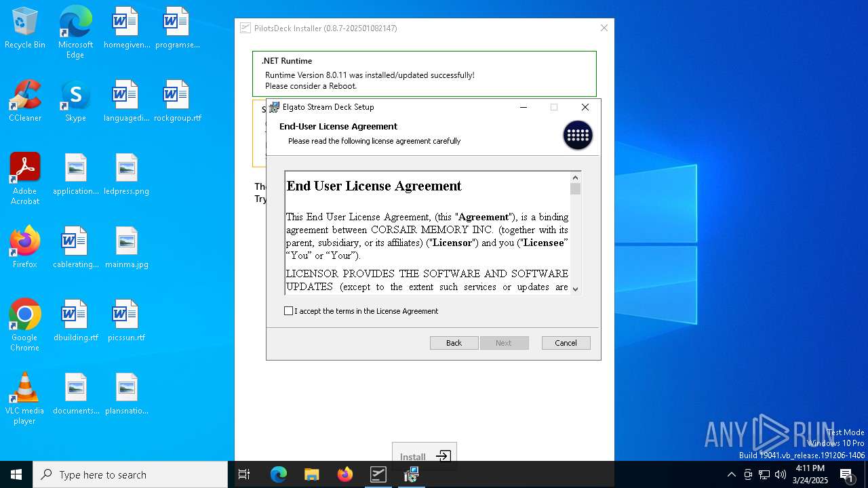Switch to Elgato setup taskbar button
This screenshot has height=488, width=868.
coord(412,474)
